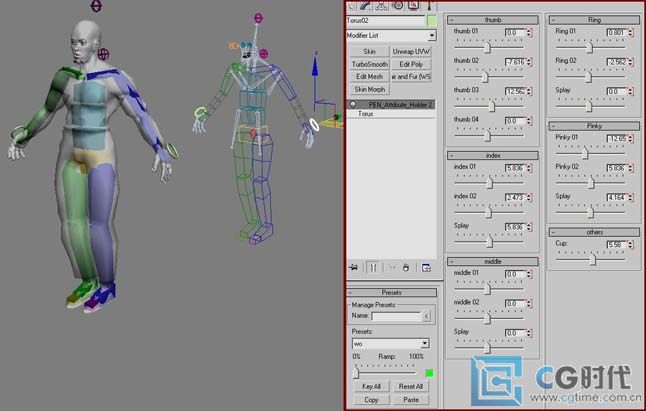Click the Ramp slider handle
This screenshot has height=411, width=646.
pos(356,373)
